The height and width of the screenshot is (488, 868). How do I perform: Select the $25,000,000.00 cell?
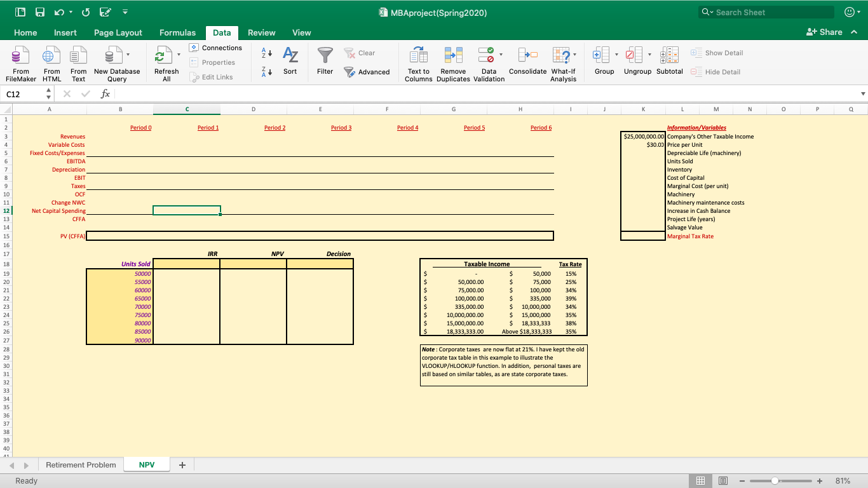643,136
